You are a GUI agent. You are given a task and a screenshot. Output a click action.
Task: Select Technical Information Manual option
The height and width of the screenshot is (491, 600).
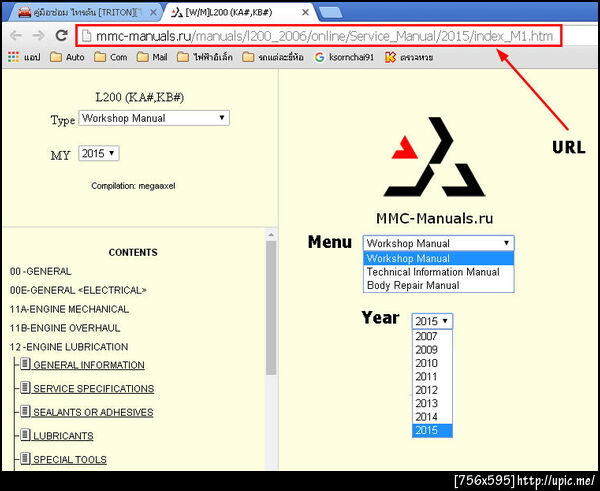pos(439,272)
